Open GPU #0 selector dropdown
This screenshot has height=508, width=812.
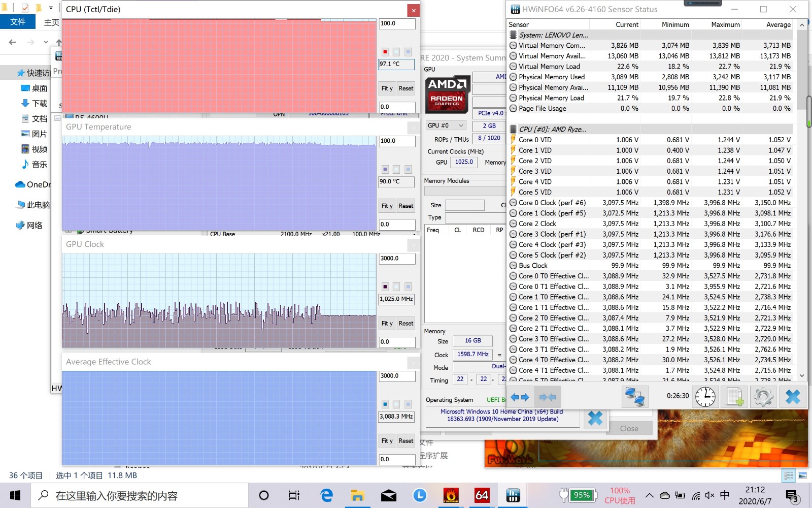[x=446, y=125]
